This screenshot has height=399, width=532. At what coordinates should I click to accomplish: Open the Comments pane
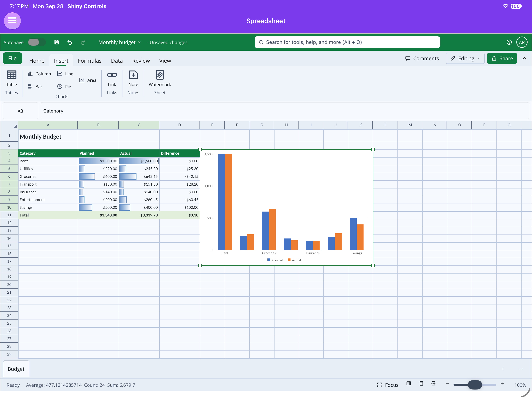(x=422, y=58)
